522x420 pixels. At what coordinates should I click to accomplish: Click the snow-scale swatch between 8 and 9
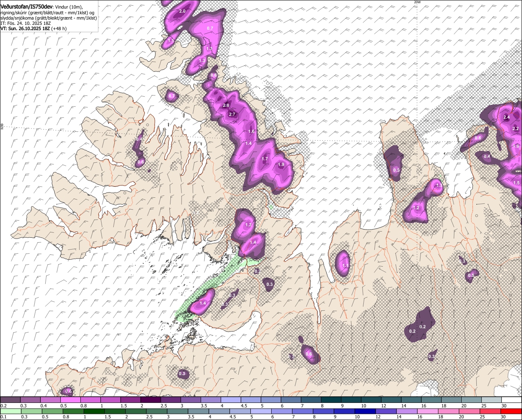pyautogui.click(x=331, y=400)
